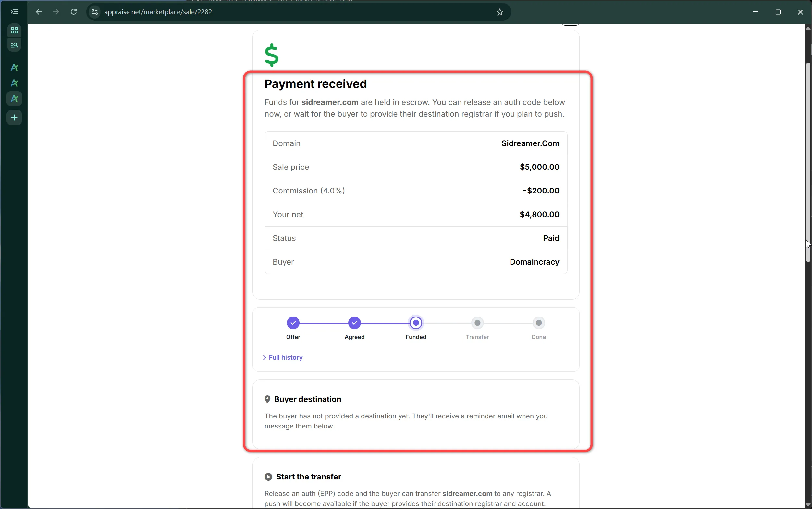Click the Start the transfer play icon

click(x=268, y=477)
